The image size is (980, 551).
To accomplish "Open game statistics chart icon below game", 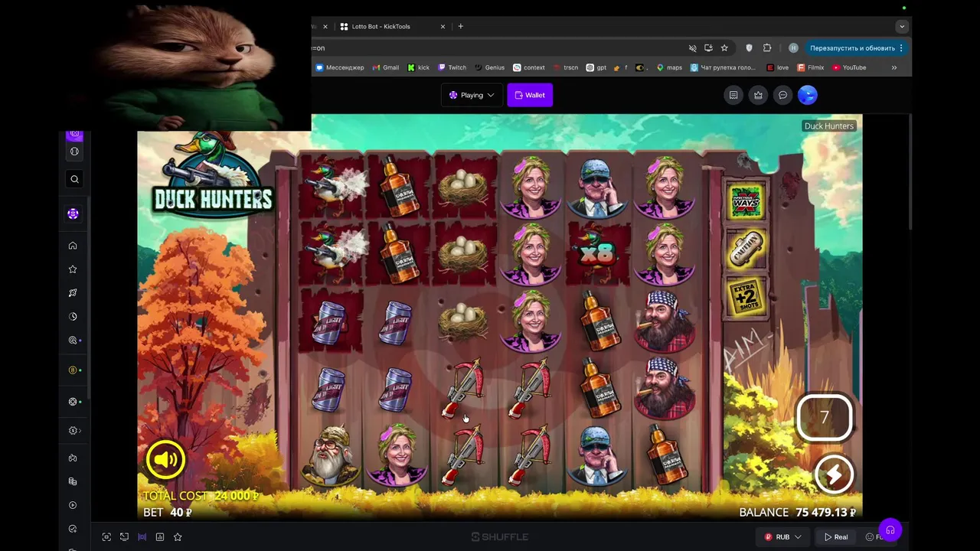I will pos(160,537).
